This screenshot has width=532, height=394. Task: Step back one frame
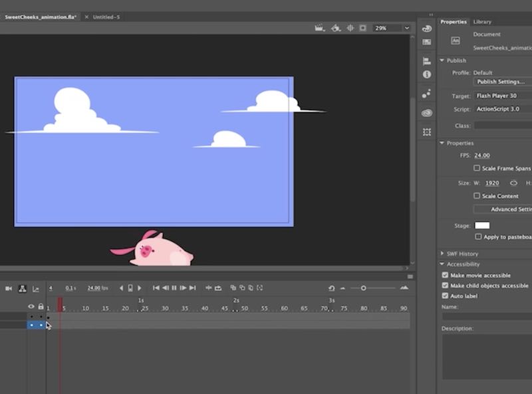click(x=165, y=288)
